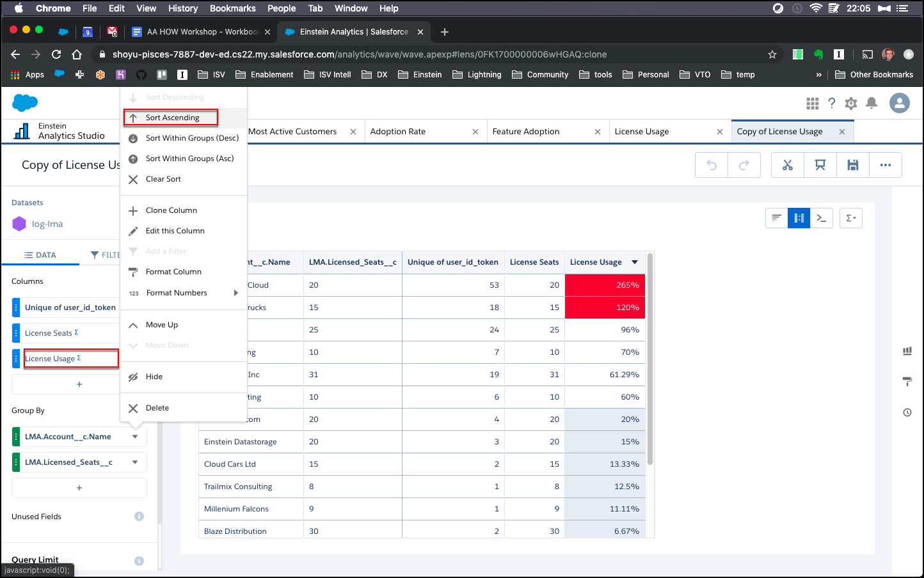Open LMA.Account__c.Name grouping dropdown arrow
The image size is (924, 578).
click(x=135, y=437)
